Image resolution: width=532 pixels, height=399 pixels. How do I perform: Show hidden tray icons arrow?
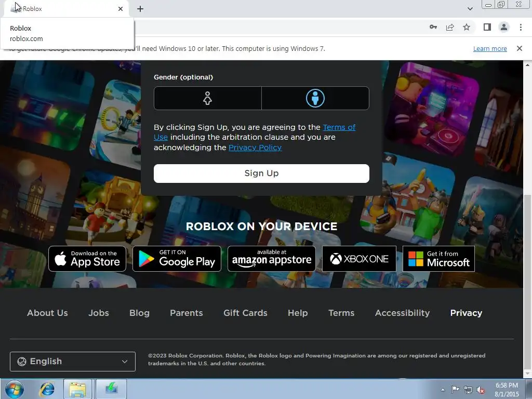(x=443, y=390)
